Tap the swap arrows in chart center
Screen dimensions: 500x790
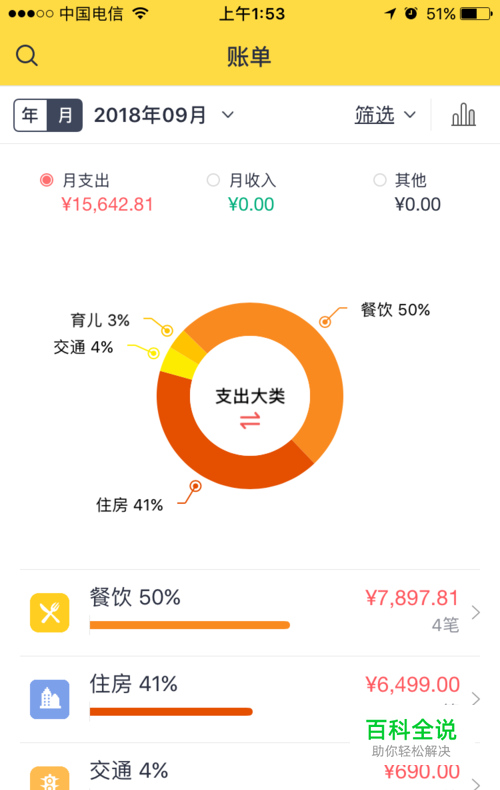[x=250, y=420]
